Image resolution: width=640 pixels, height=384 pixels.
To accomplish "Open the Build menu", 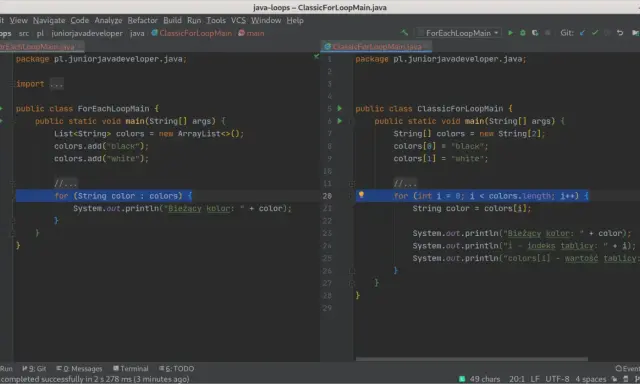I will tap(172, 20).
